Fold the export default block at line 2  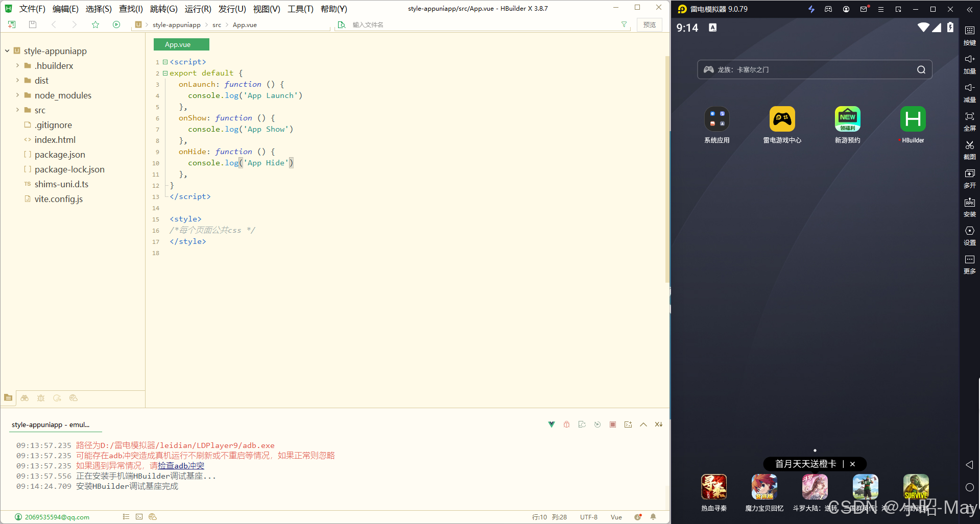tap(165, 73)
